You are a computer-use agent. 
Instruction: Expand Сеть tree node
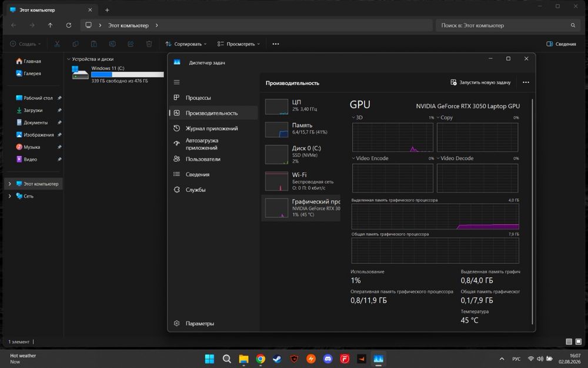(10, 196)
